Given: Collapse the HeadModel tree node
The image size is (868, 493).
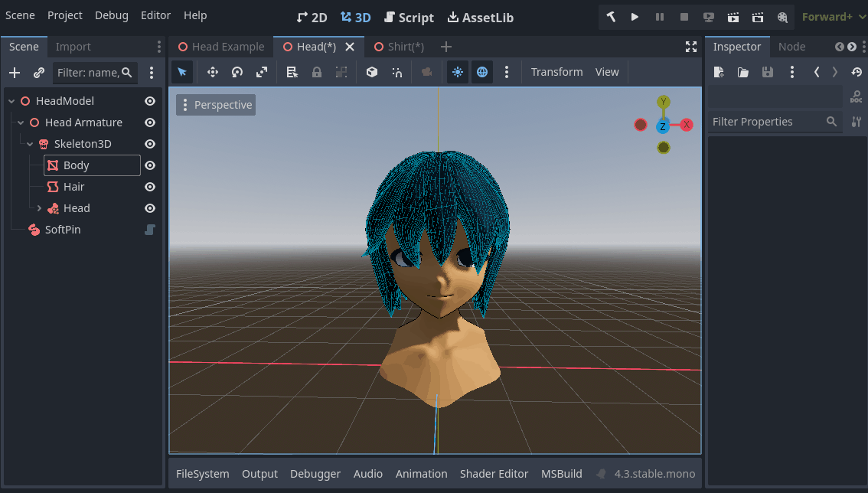Looking at the screenshot, I should tap(11, 101).
